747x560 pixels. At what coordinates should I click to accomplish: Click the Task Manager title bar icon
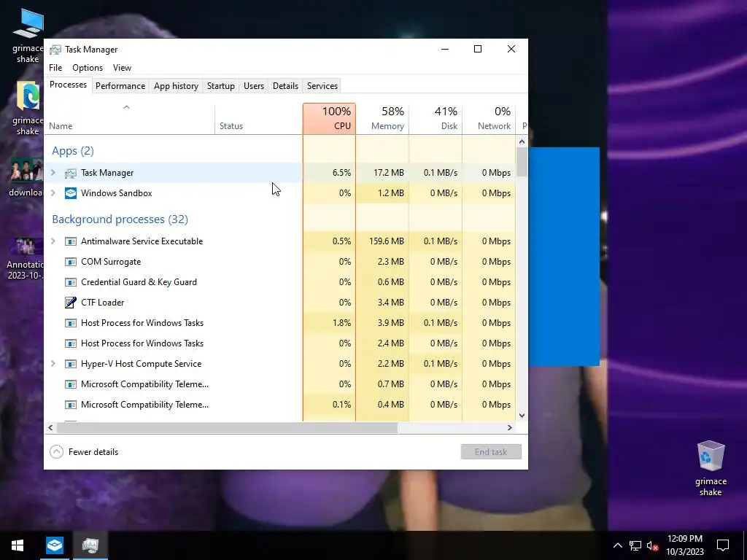pyautogui.click(x=55, y=50)
